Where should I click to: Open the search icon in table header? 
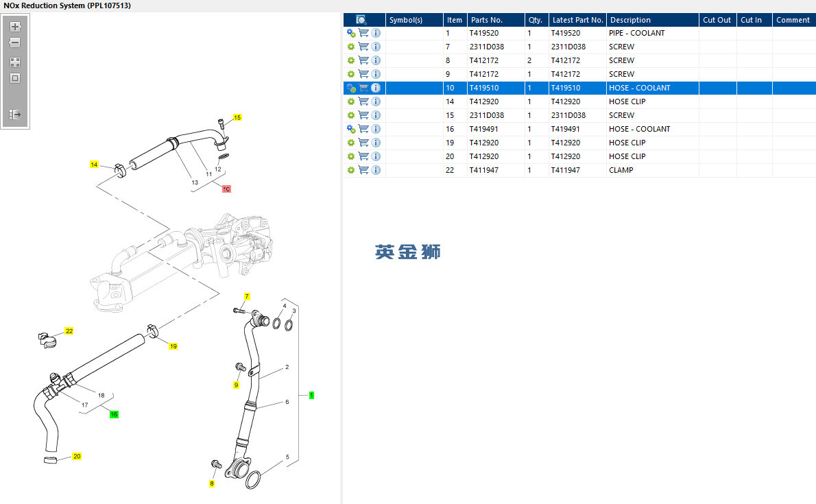(x=361, y=20)
